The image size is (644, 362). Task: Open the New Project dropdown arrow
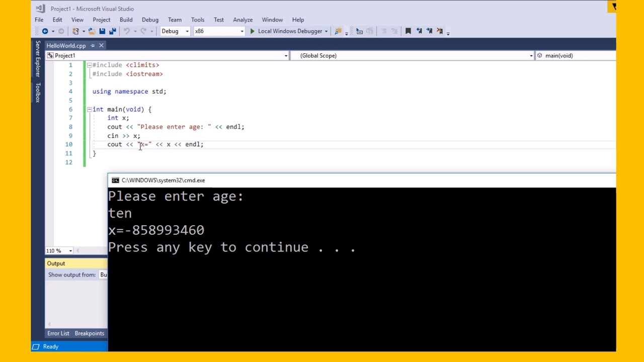click(83, 31)
